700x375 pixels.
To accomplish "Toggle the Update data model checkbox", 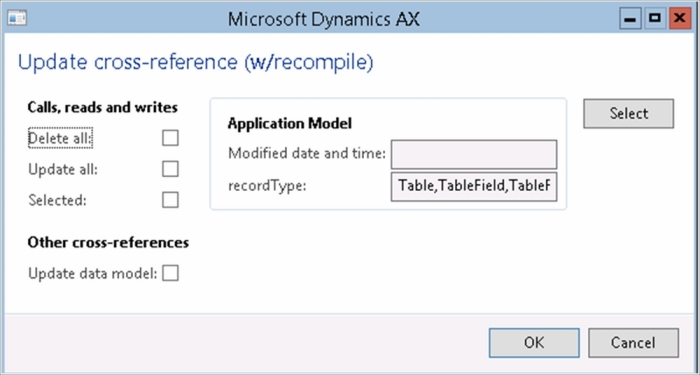I will click(x=170, y=273).
